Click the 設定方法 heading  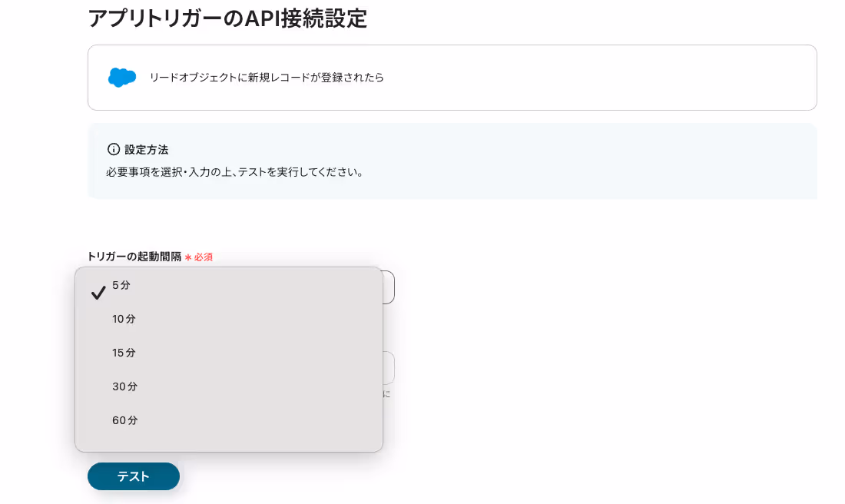(x=146, y=149)
